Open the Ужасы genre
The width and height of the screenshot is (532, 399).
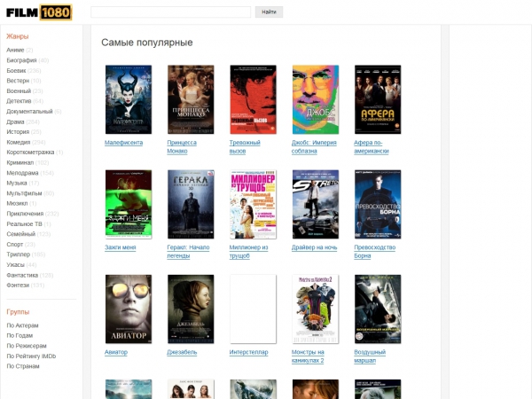point(16,264)
